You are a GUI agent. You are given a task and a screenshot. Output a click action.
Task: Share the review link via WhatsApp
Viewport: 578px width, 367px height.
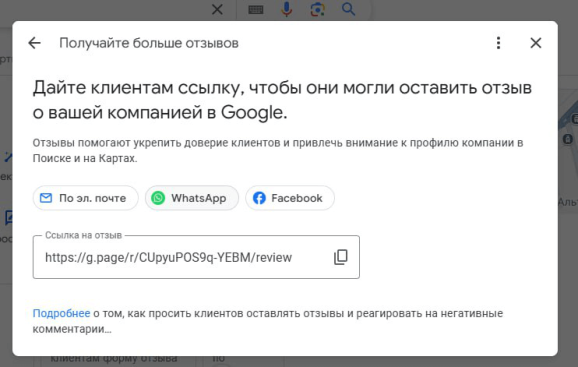(192, 198)
